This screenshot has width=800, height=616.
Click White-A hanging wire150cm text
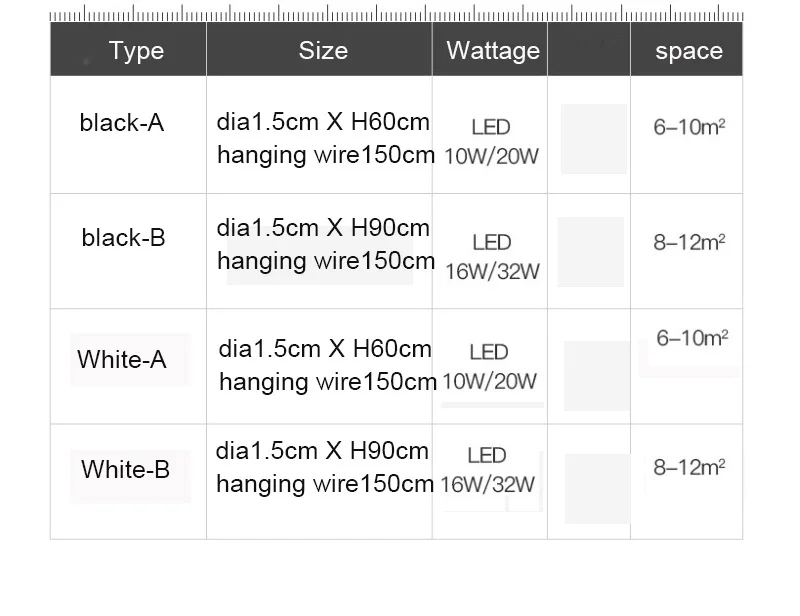(x=328, y=382)
